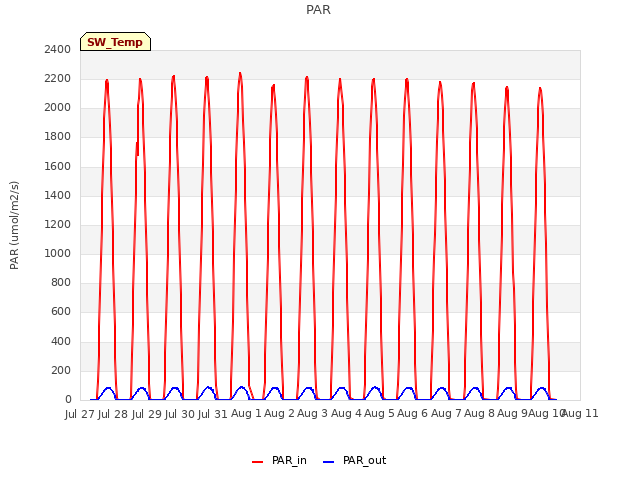Click the 1200 y-axis tick label

pos(58,224)
